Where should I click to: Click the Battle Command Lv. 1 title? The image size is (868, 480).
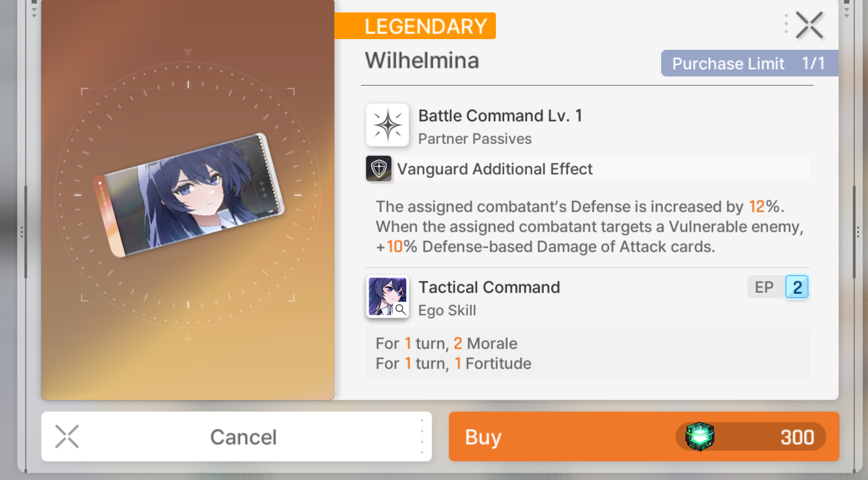tap(500, 116)
